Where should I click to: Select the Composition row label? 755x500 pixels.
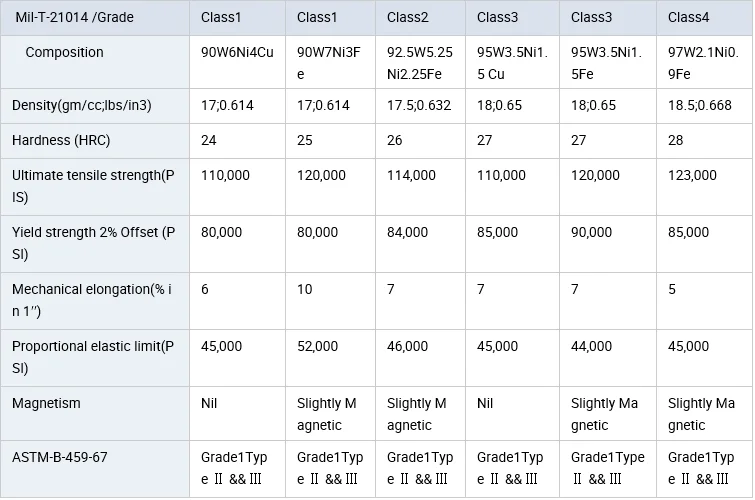(64, 52)
